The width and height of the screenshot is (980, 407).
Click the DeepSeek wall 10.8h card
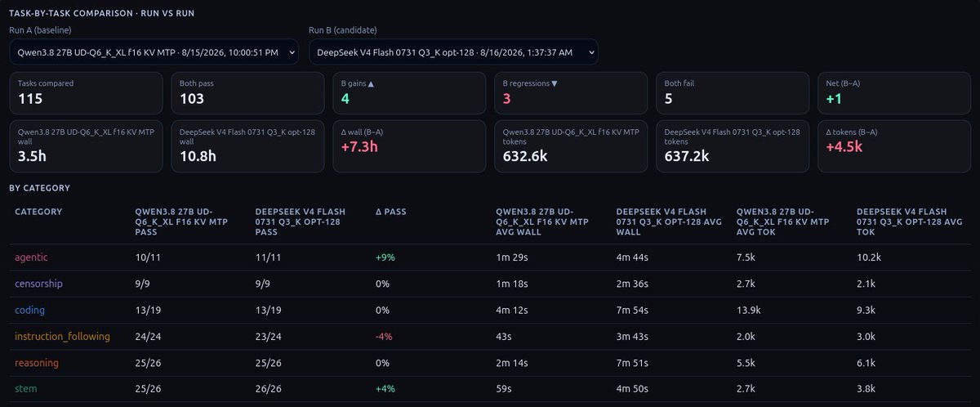point(247,146)
